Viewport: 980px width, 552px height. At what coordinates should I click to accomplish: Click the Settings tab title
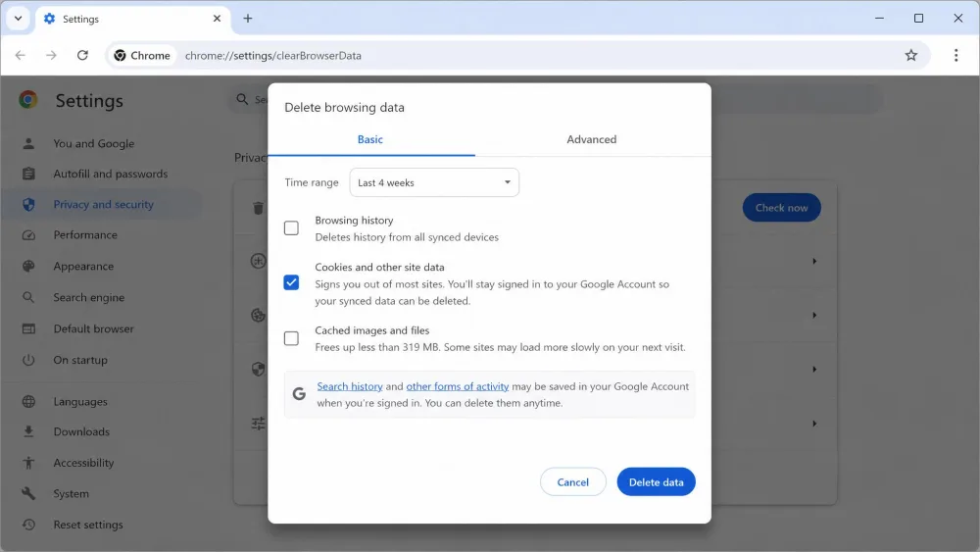[x=80, y=19]
